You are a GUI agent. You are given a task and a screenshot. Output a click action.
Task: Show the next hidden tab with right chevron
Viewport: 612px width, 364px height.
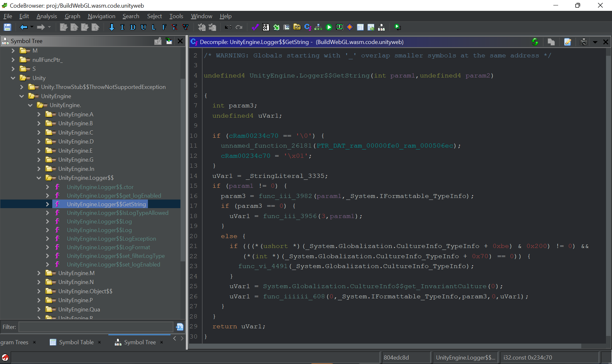tap(182, 339)
